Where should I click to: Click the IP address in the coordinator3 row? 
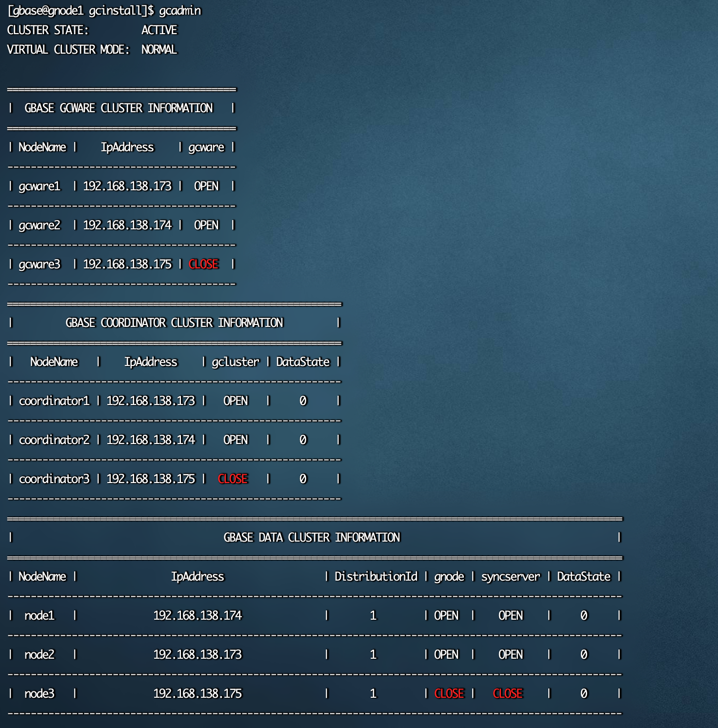[x=151, y=479]
